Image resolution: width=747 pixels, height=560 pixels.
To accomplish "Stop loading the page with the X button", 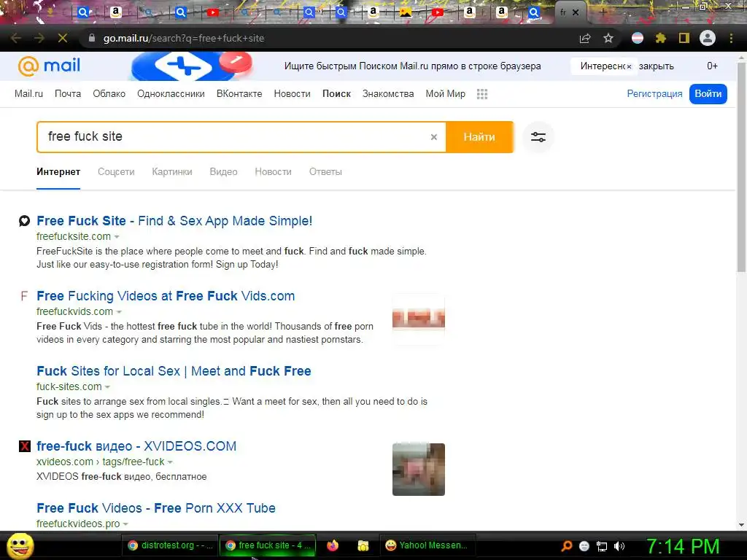I will (63, 38).
